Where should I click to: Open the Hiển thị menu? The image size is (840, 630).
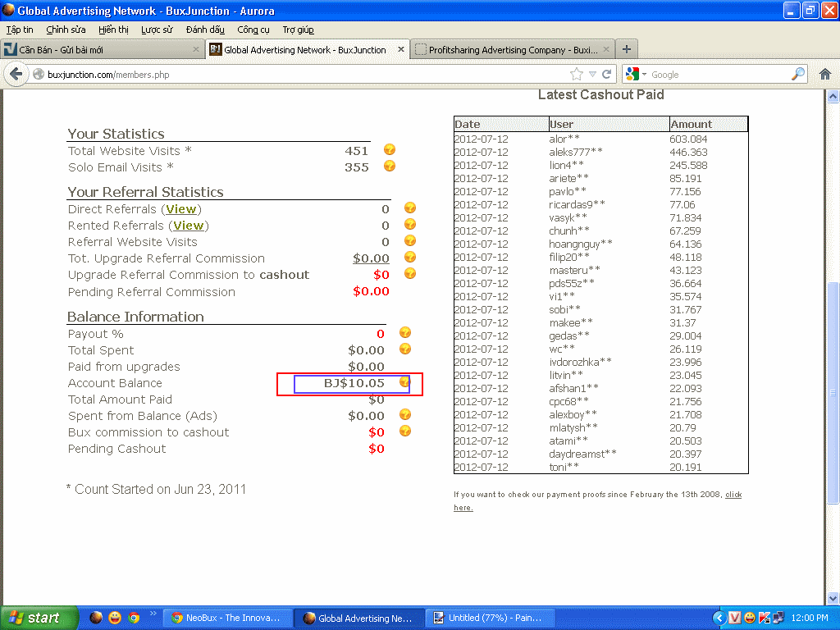113,30
